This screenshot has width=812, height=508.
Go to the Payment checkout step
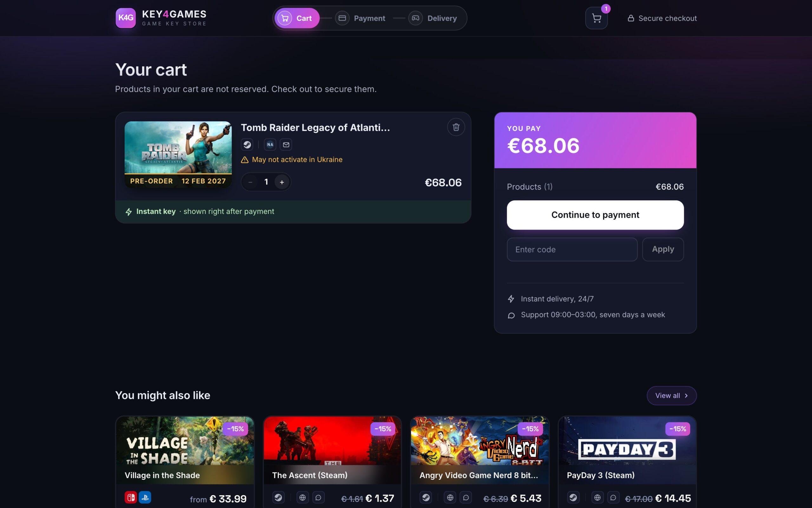[360, 18]
